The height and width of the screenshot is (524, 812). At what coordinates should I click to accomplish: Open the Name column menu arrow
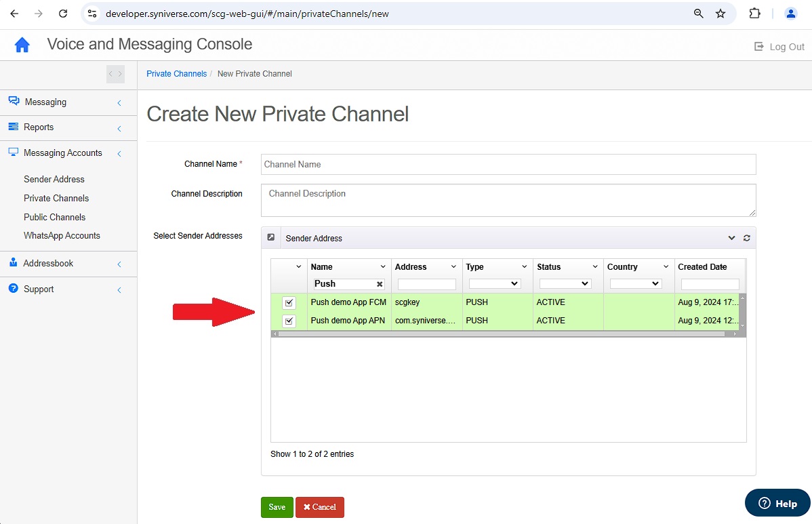click(383, 266)
